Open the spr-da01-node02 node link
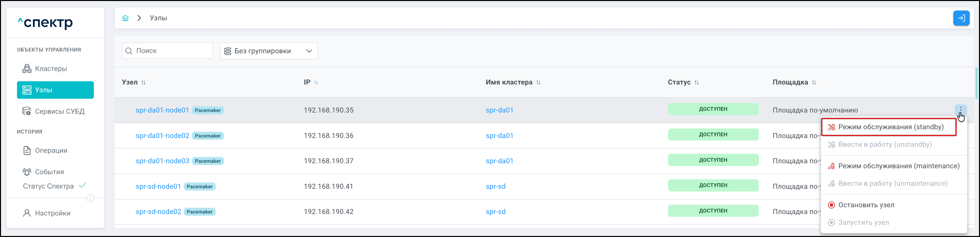The image size is (980, 237). point(163,136)
